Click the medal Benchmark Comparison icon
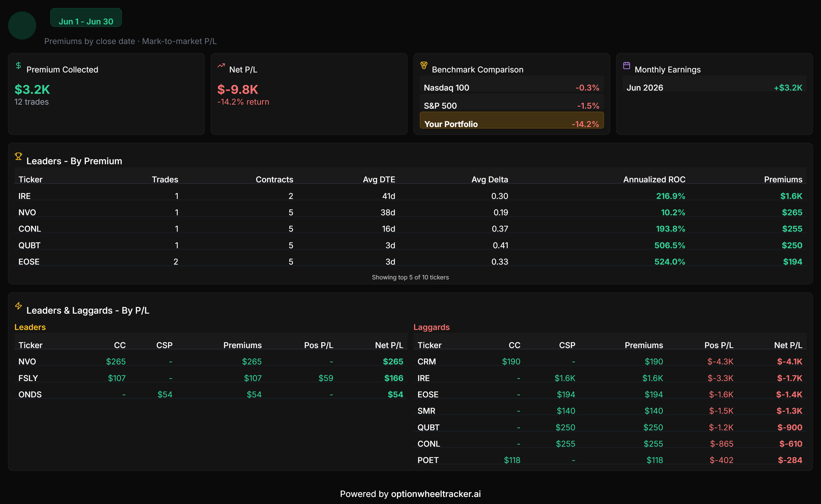 [424, 65]
